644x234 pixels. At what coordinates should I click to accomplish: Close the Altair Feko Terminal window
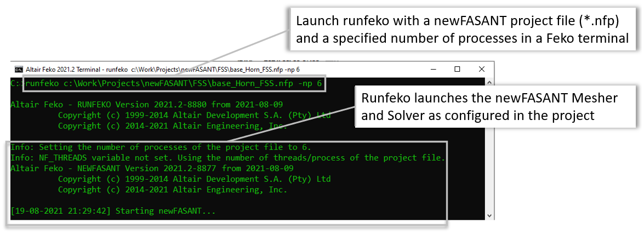click(x=482, y=70)
